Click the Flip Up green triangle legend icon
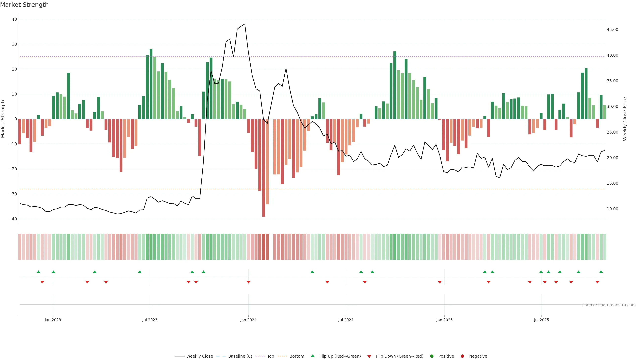The height and width of the screenshot is (362, 644). 312,356
